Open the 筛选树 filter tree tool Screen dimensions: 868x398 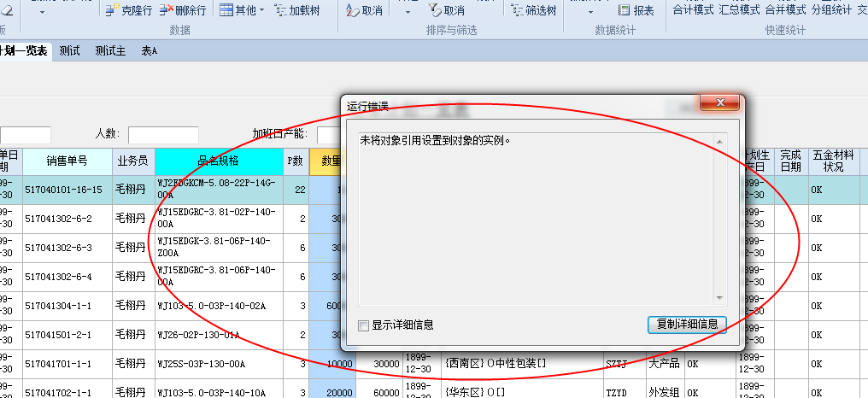[x=534, y=10]
